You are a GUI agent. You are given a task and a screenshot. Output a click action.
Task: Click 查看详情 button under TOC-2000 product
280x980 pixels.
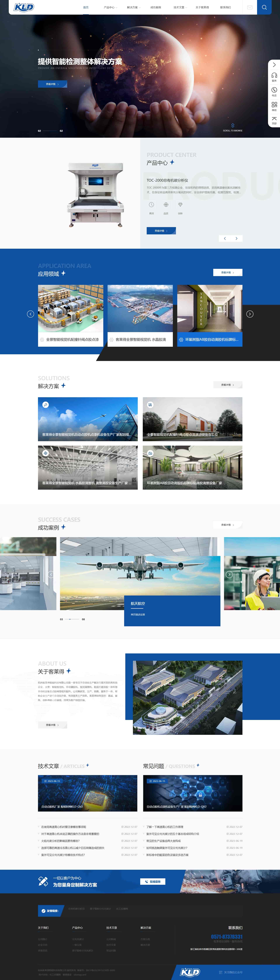tap(161, 231)
